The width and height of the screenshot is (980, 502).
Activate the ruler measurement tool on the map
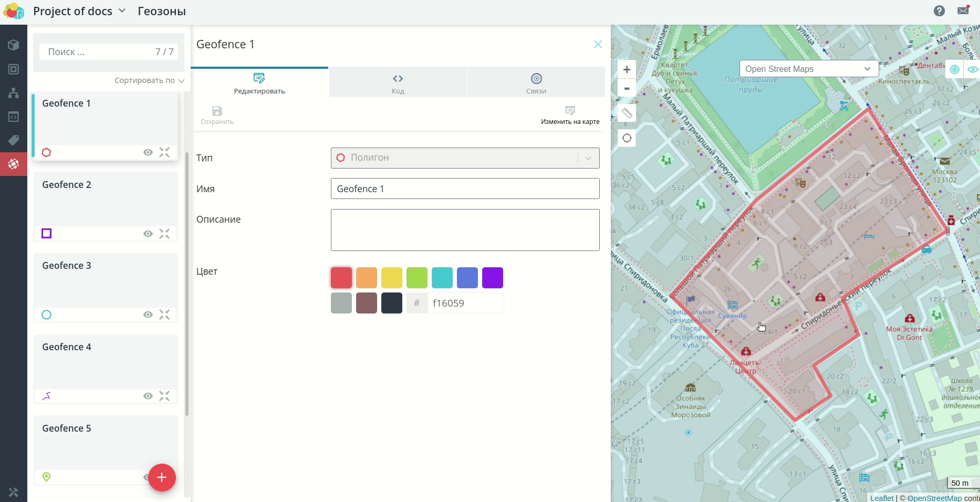[627, 113]
